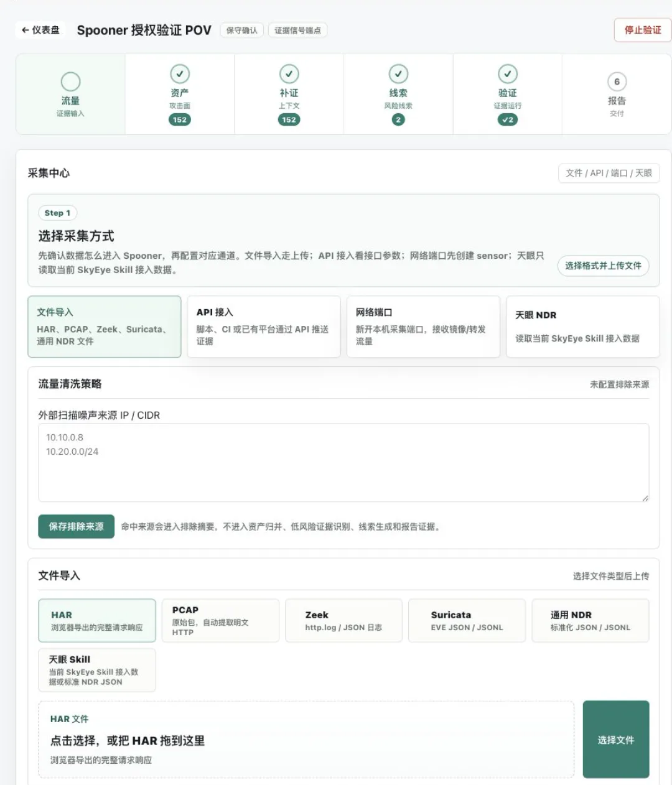Open the 验证 证据运行 step tab
Screen dimensions: 672x785
[x=508, y=94]
